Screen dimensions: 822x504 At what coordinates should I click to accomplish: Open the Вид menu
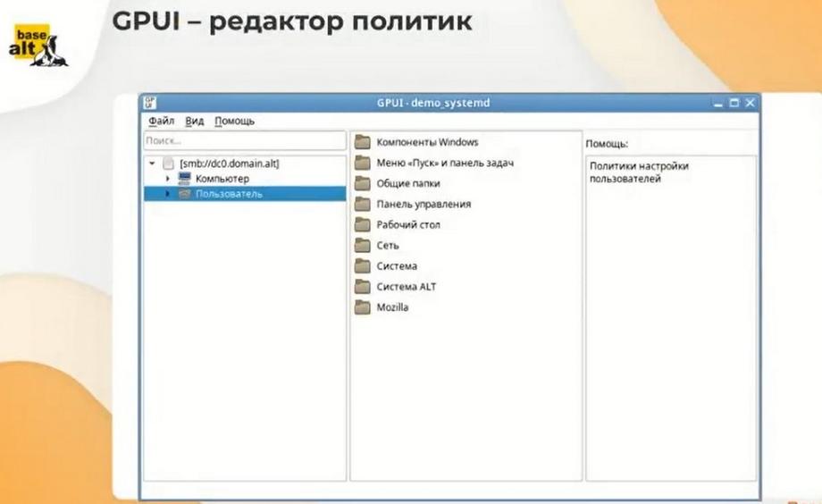(195, 122)
